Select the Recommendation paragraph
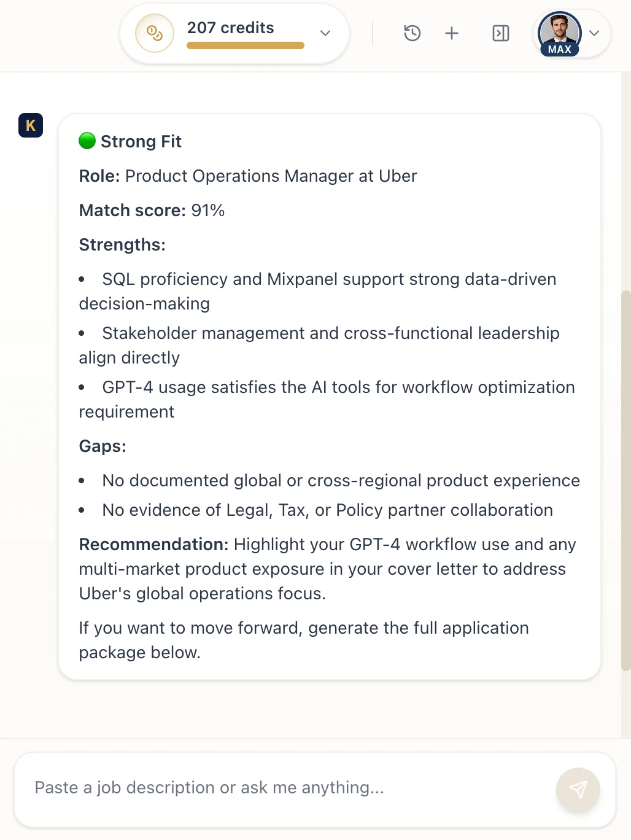 [327, 569]
